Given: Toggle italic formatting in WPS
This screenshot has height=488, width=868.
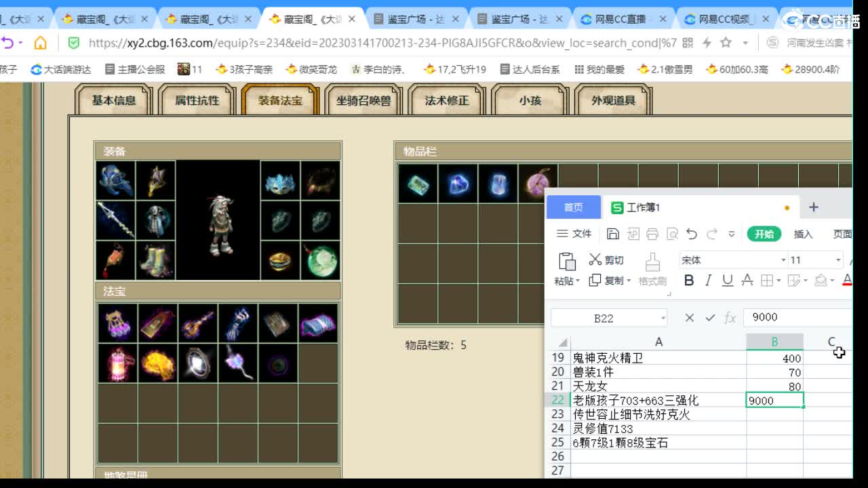Looking at the screenshot, I should click(708, 280).
